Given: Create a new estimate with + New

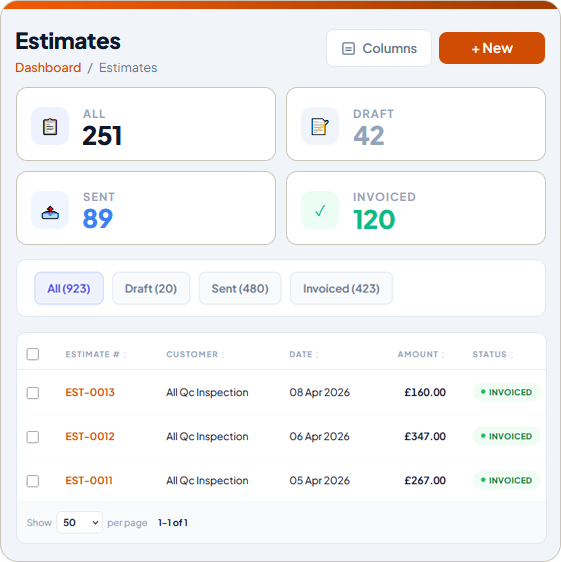Looking at the screenshot, I should pos(492,48).
